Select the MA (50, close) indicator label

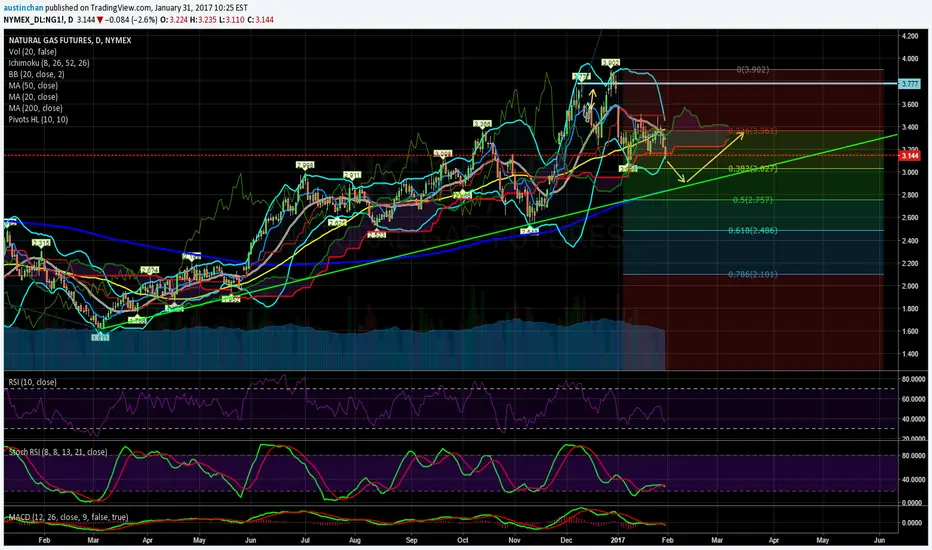[x=33, y=86]
